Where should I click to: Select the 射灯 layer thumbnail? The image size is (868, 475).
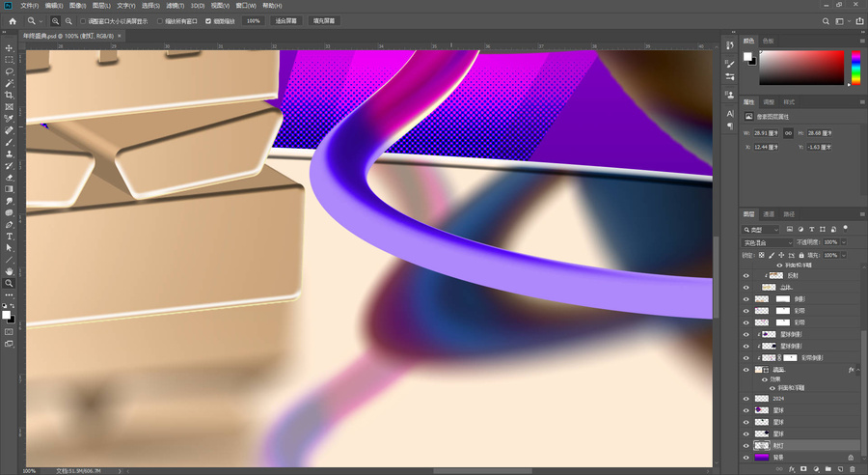[762, 446]
